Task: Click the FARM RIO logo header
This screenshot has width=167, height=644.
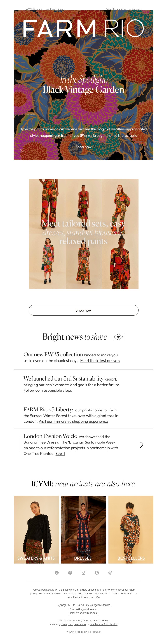Action: [83, 28]
